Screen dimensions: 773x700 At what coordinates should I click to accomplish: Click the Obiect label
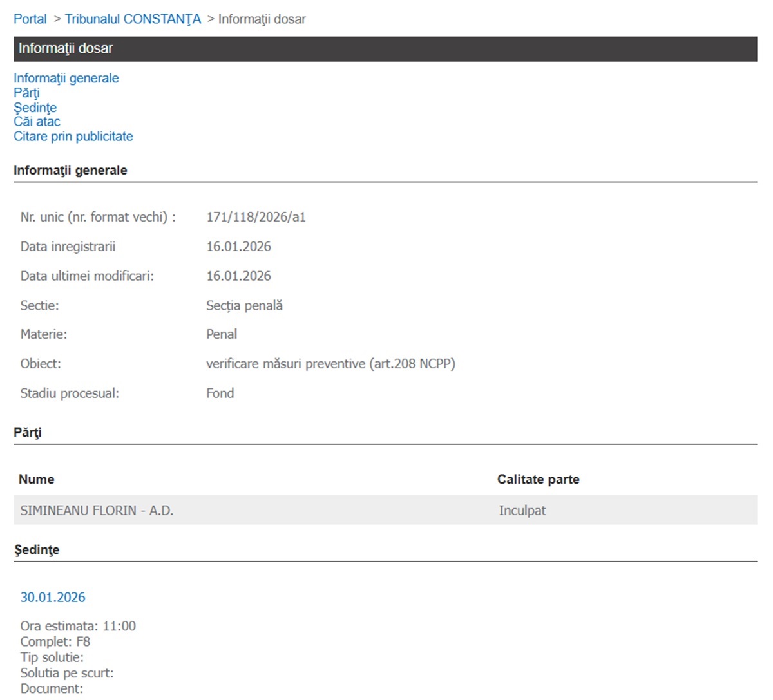[x=41, y=364]
